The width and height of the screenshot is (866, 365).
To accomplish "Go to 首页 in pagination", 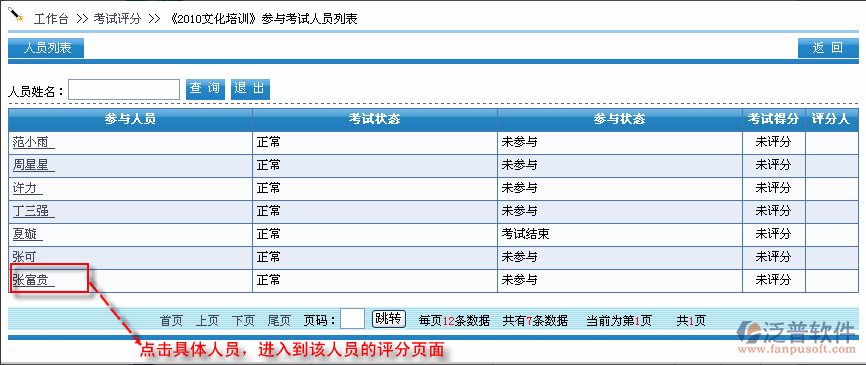I will [x=171, y=321].
